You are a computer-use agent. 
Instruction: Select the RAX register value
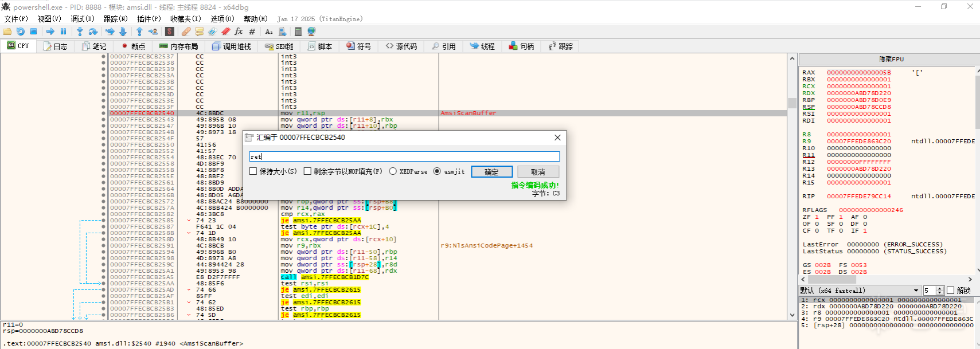click(x=858, y=73)
